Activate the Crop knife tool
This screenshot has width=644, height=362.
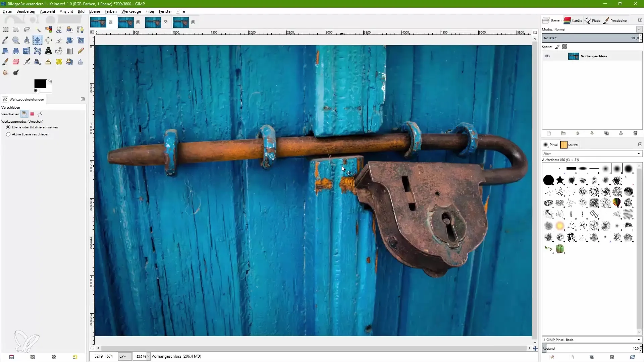[x=59, y=40]
